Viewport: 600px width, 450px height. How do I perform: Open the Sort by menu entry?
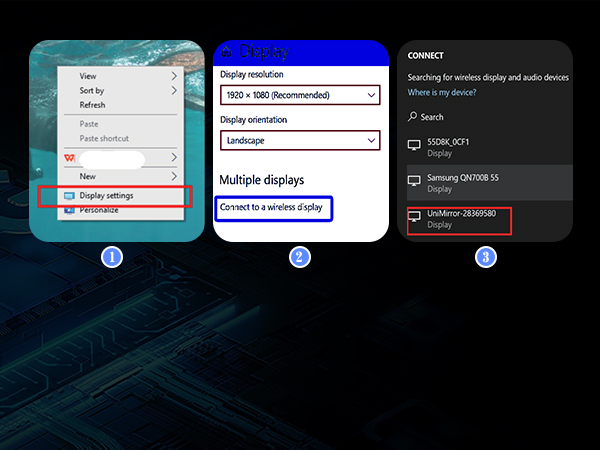92,90
